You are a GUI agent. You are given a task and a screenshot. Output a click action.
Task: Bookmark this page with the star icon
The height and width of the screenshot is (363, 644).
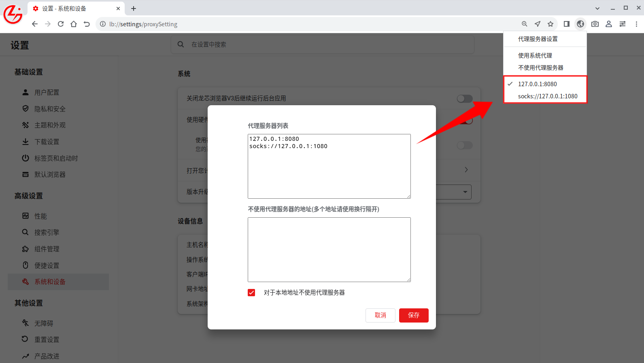click(550, 24)
